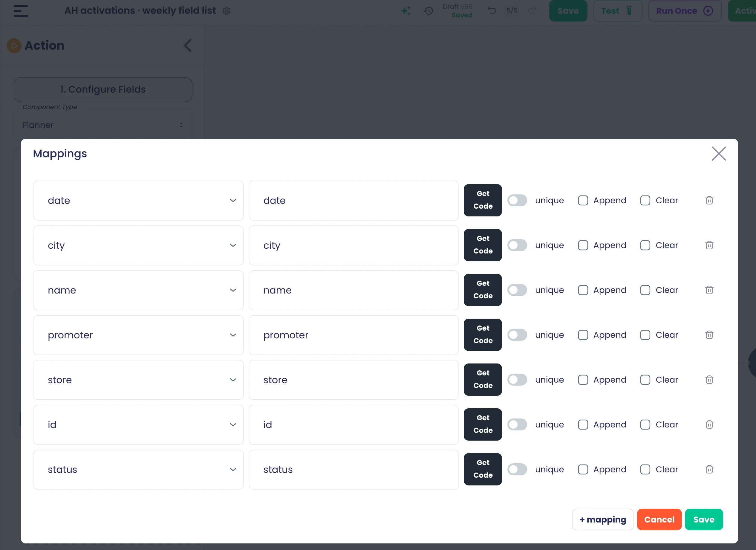Add a new mapping with + mapping

point(603,519)
